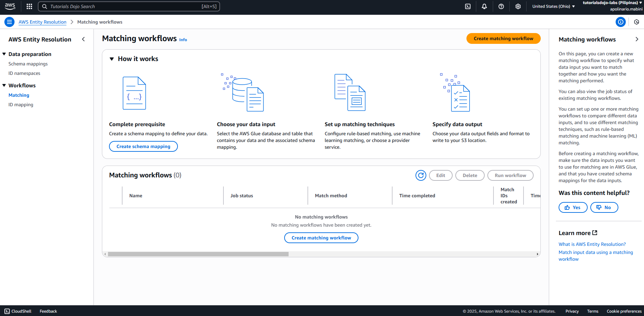Toggle the info panel icon near the breadcrumb
The height and width of the screenshot is (316, 644).
pyautogui.click(x=621, y=22)
